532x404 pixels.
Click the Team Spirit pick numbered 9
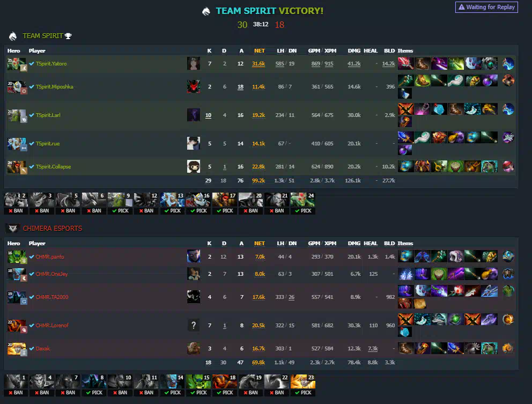point(120,203)
